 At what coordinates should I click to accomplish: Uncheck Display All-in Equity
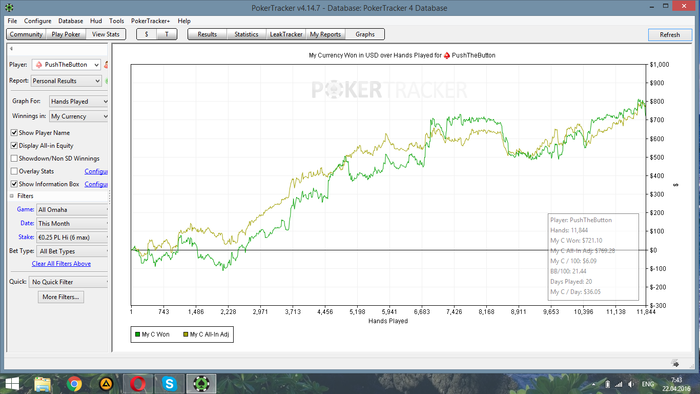(x=14, y=145)
